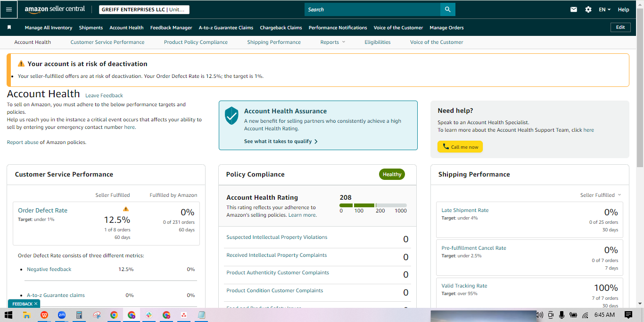The width and height of the screenshot is (644, 322).
Task: Click the volume speaker tray icon
Action: click(x=540, y=315)
